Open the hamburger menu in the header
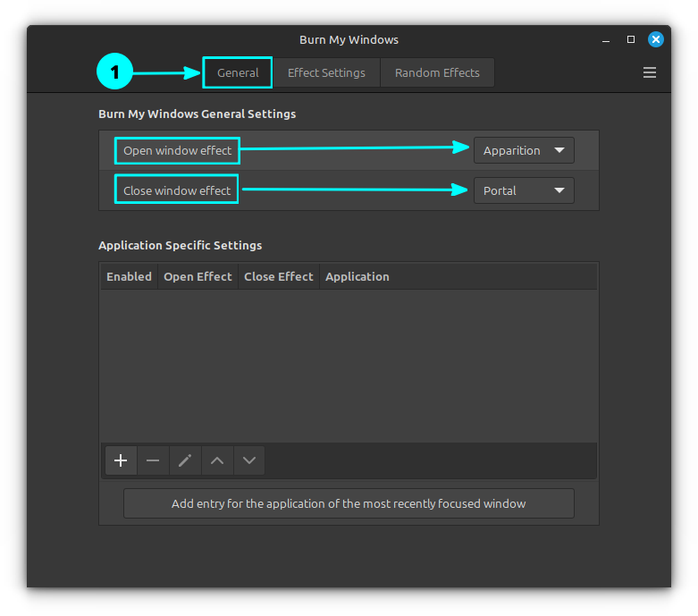Viewport: 698px width, 616px height. 650,72
